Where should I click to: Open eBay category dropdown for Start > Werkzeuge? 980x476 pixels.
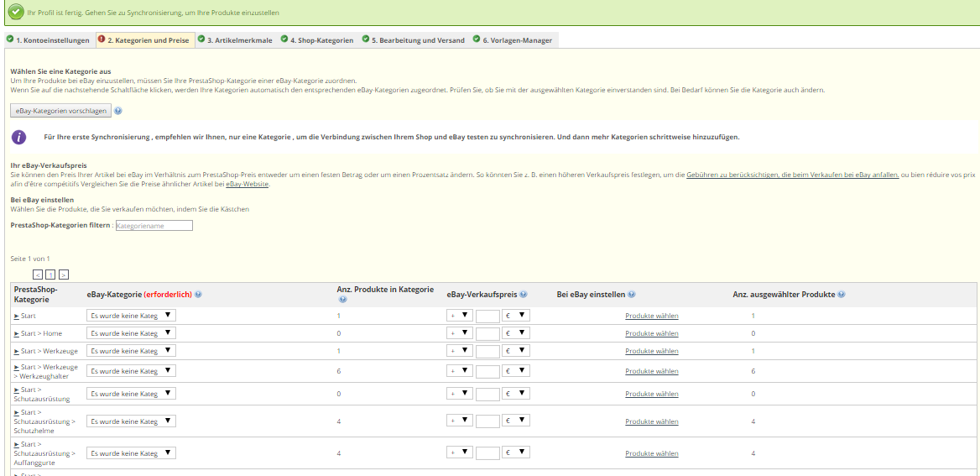point(131,351)
